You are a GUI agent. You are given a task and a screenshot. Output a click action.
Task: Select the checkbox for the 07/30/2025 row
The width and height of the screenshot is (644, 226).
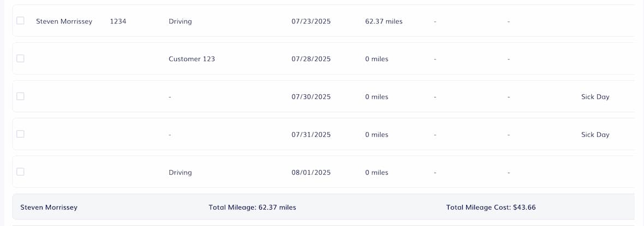(x=20, y=96)
